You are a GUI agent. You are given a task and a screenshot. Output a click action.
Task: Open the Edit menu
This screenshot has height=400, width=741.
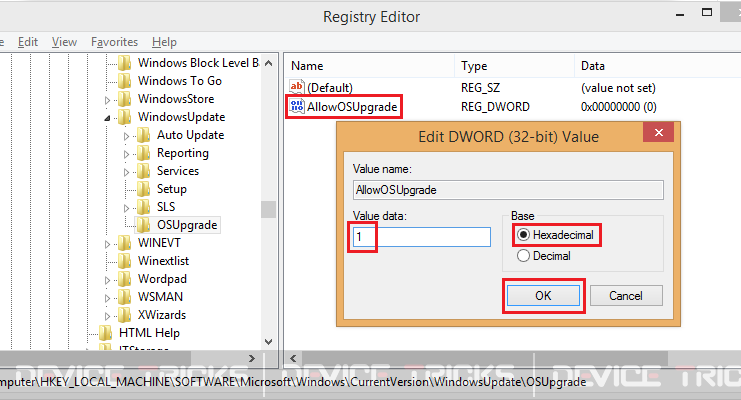tap(28, 42)
